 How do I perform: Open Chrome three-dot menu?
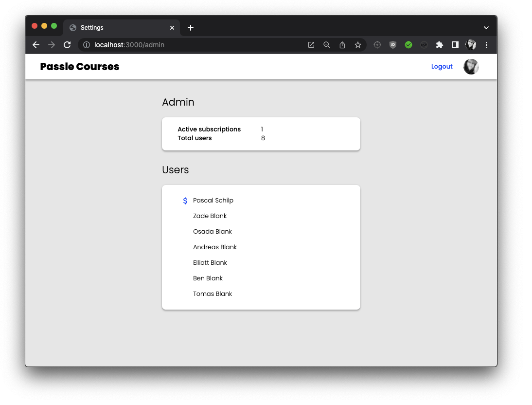(486, 45)
